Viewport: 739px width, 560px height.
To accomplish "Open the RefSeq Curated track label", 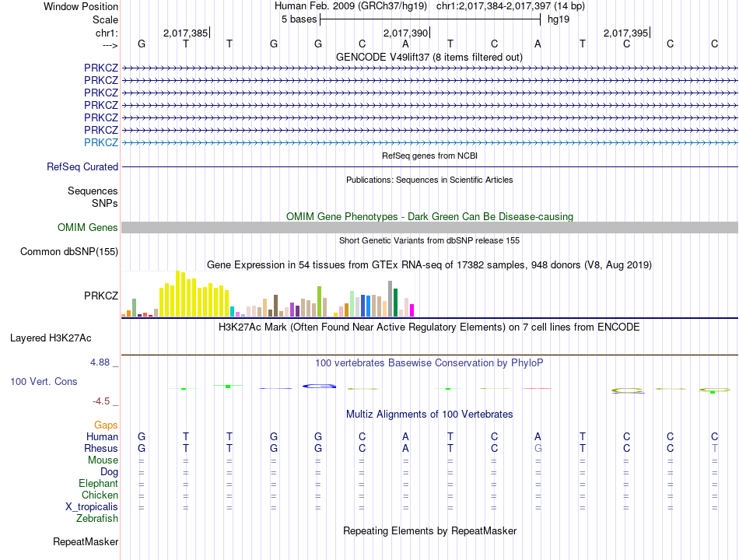I will pos(82,167).
